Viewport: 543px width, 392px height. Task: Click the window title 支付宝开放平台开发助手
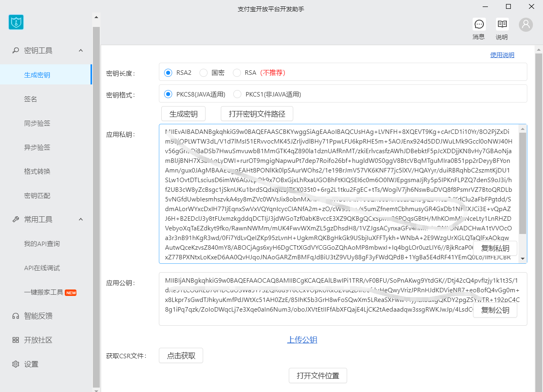click(x=271, y=9)
